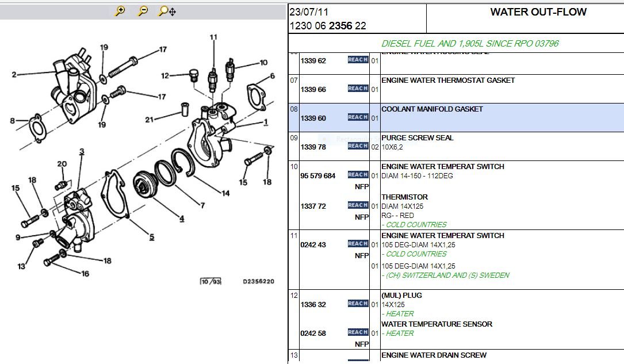
Task: Click the REACH badge for part 1339 60
Action: (x=358, y=117)
